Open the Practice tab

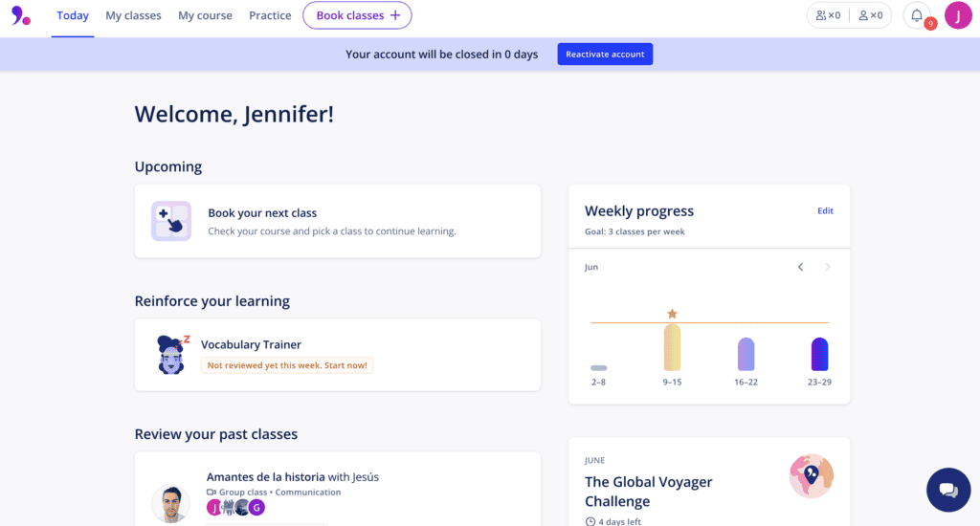point(270,15)
